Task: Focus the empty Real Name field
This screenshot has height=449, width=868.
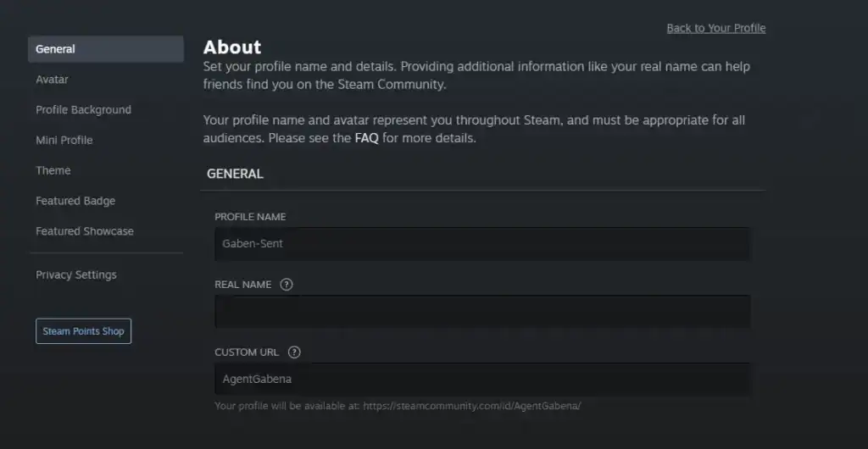Action: tap(481, 312)
